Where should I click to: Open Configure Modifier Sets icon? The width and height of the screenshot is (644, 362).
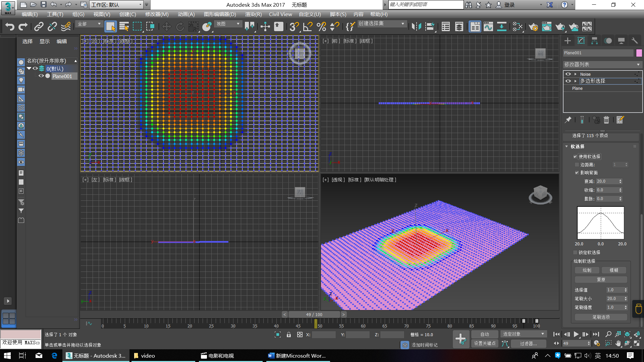(x=620, y=120)
